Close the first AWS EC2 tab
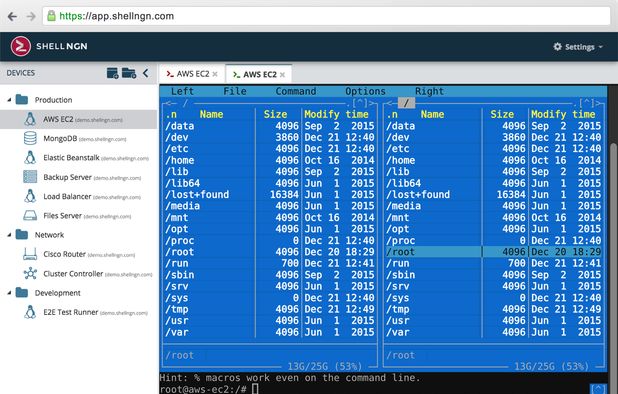618x394 pixels. click(x=215, y=74)
